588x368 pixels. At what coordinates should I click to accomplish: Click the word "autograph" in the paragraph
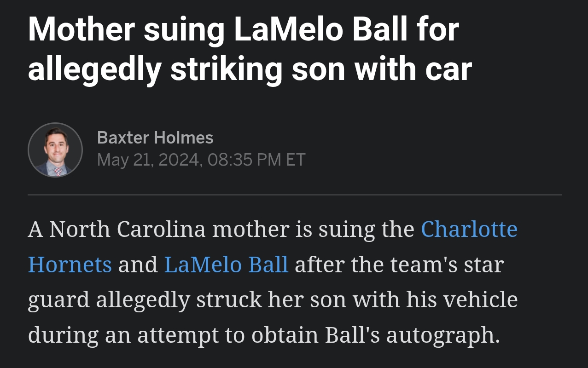442,335
